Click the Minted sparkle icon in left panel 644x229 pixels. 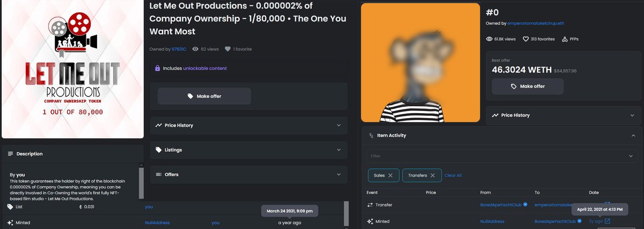coord(10,222)
